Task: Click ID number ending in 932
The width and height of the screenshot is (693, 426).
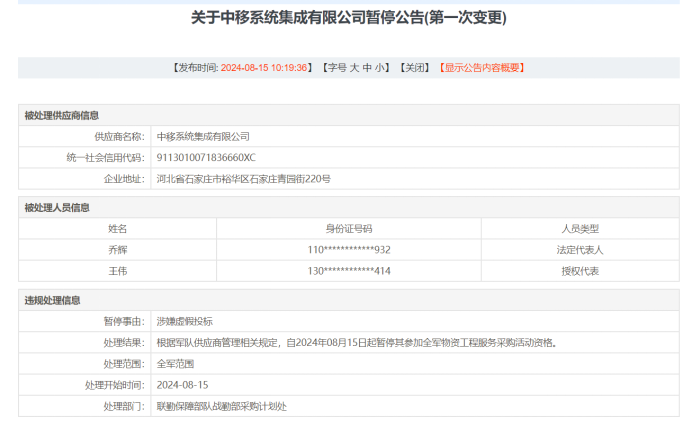Action: (349, 250)
